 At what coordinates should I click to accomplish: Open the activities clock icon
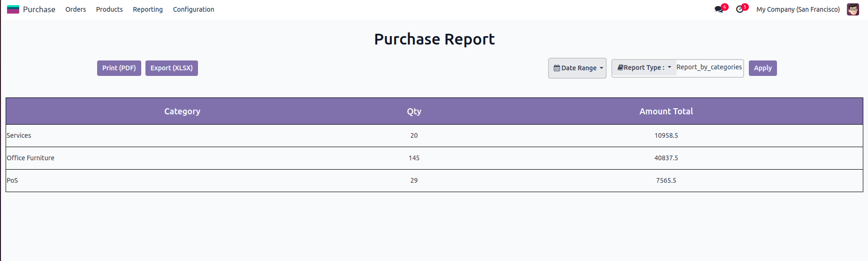click(739, 9)
